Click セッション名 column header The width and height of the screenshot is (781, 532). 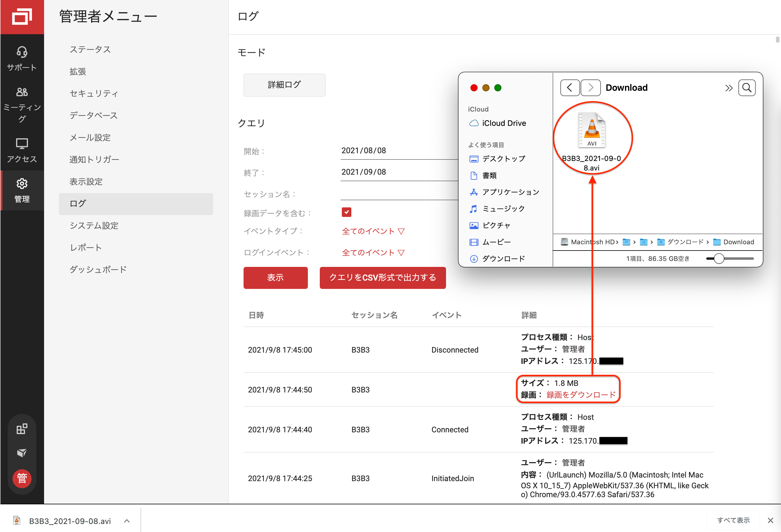coord(374,315)
